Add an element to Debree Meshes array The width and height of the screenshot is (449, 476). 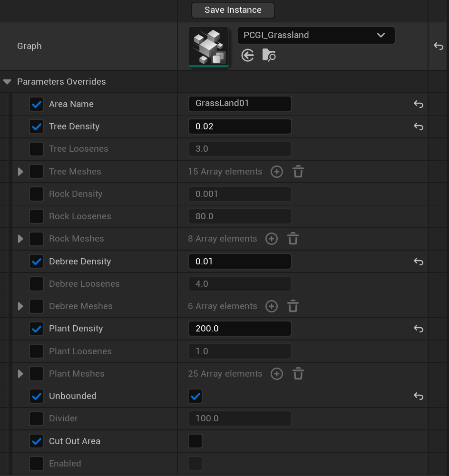272,306
